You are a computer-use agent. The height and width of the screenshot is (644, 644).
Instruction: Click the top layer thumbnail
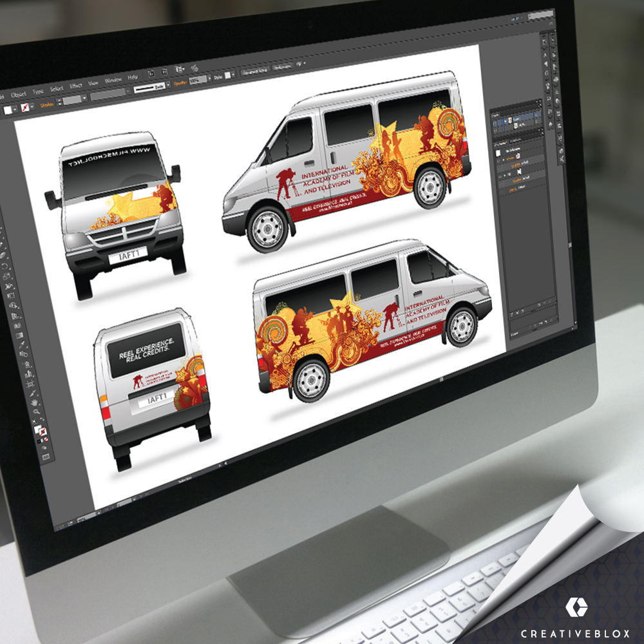click(x=510, y=120)
